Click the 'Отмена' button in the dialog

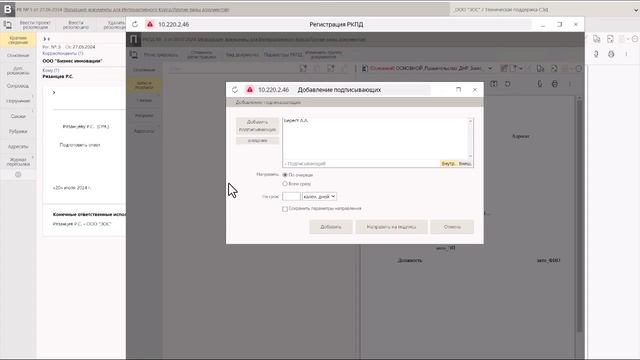tap(452, 227)
